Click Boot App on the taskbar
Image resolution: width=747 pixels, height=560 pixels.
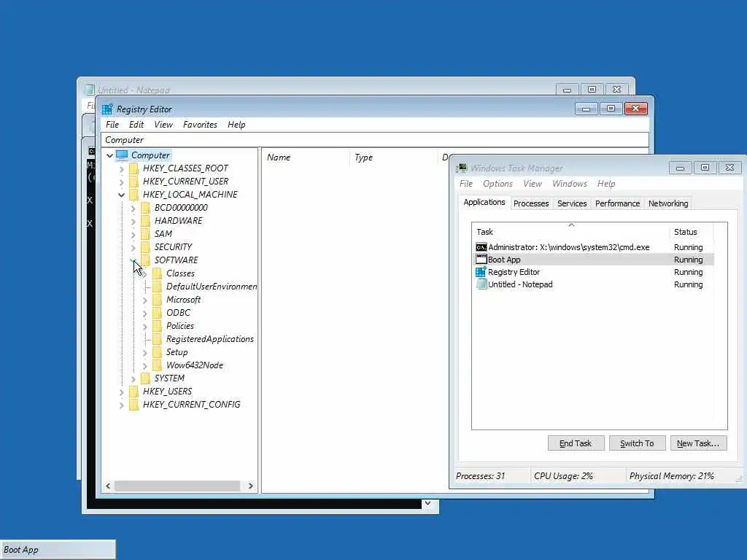click(58, 550)
